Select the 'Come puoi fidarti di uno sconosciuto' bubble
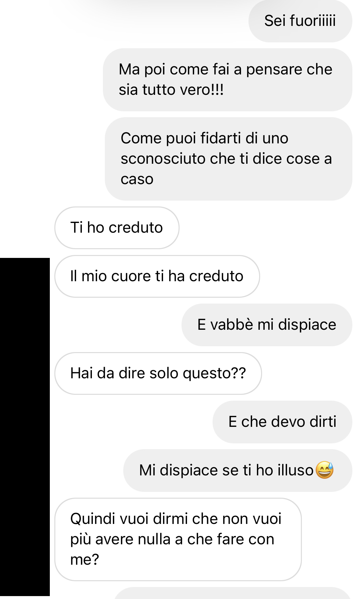Image resolution: width=364 pixels, height=599 pixels. pos(228,159)
